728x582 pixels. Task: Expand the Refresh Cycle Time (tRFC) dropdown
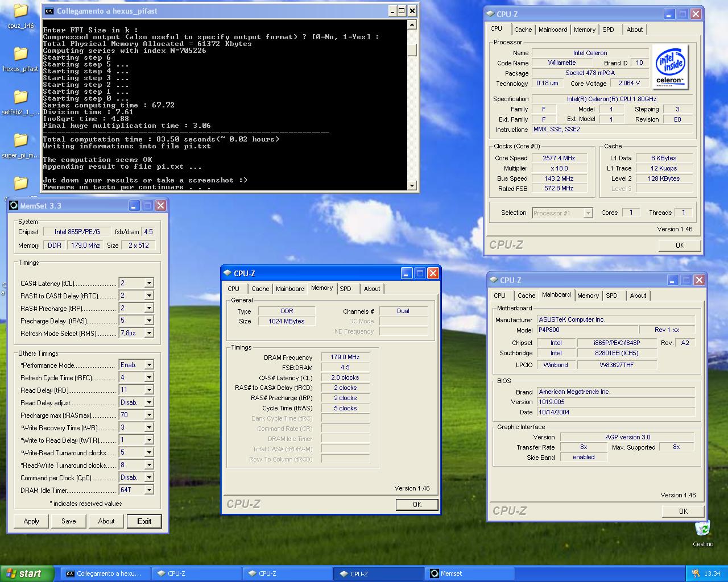click(149, 377)
